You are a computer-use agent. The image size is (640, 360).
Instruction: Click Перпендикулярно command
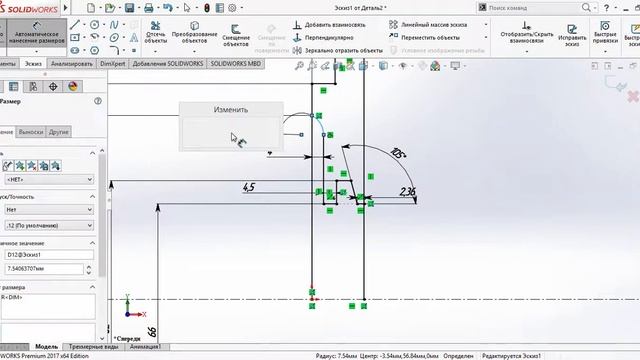tap(323, 38)
